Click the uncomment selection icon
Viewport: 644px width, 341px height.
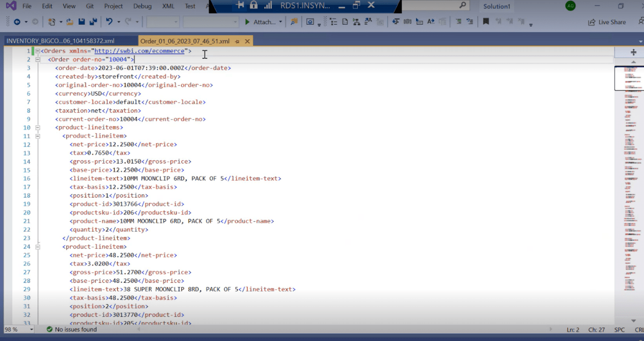click(469, 22)
